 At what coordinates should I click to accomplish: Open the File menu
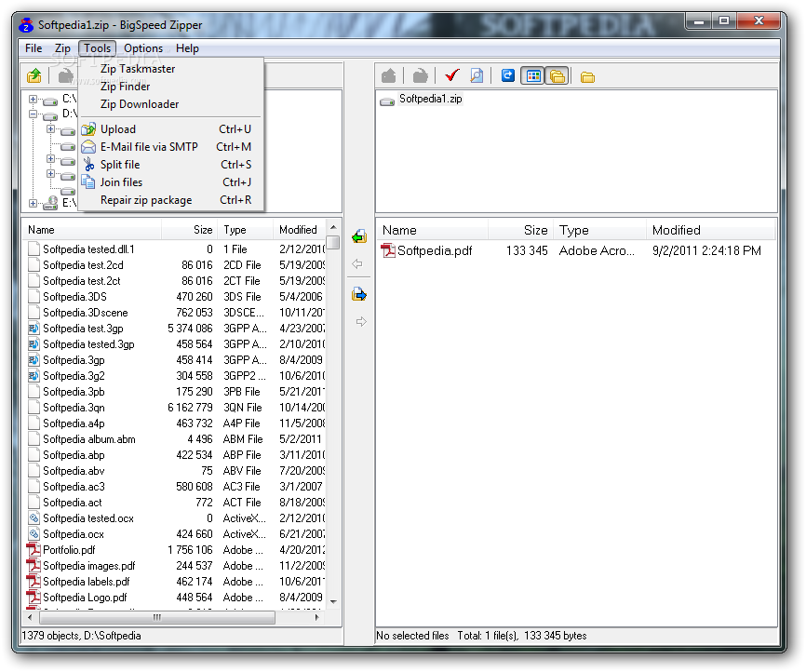(34, 48)
